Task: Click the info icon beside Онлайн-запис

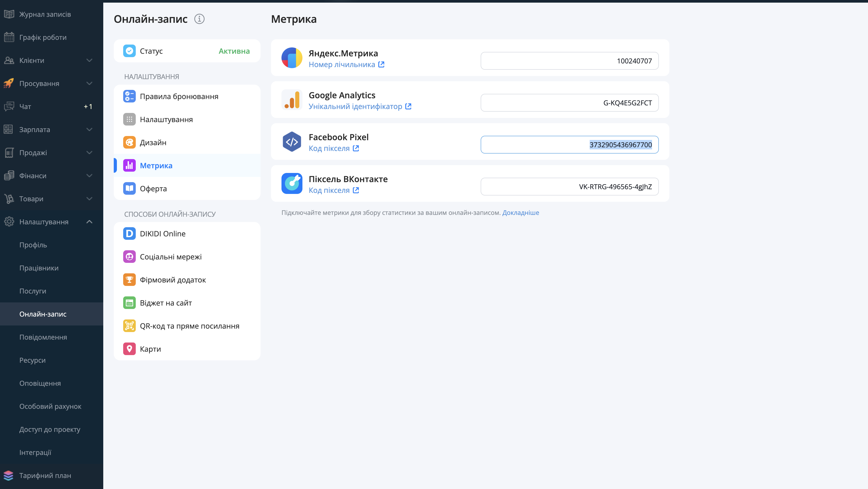Action: coord(199,19)
